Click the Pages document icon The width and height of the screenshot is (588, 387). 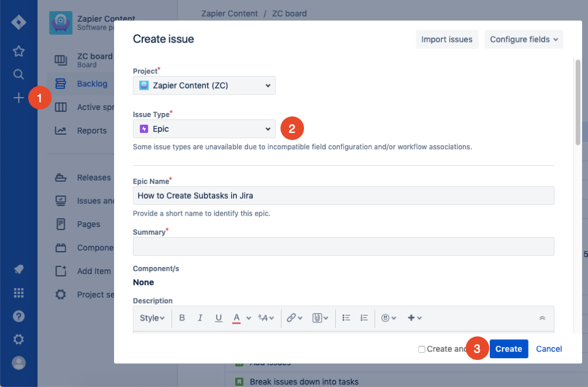(x=61, y=224)
